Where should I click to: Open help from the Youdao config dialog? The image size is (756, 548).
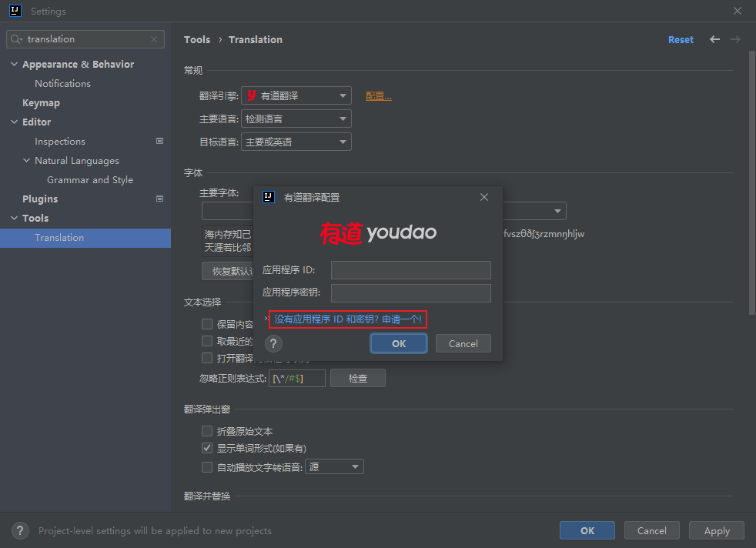point(273,343)
